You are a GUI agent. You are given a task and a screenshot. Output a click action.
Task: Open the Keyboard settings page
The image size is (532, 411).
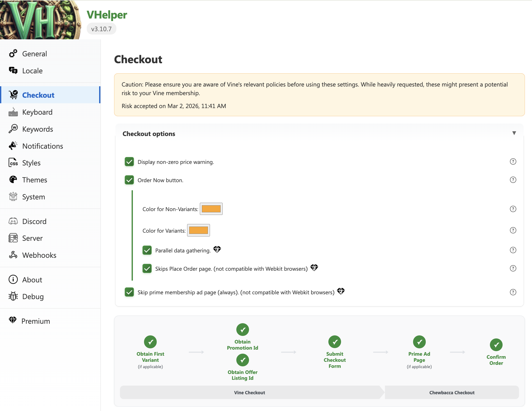(37, 112)
